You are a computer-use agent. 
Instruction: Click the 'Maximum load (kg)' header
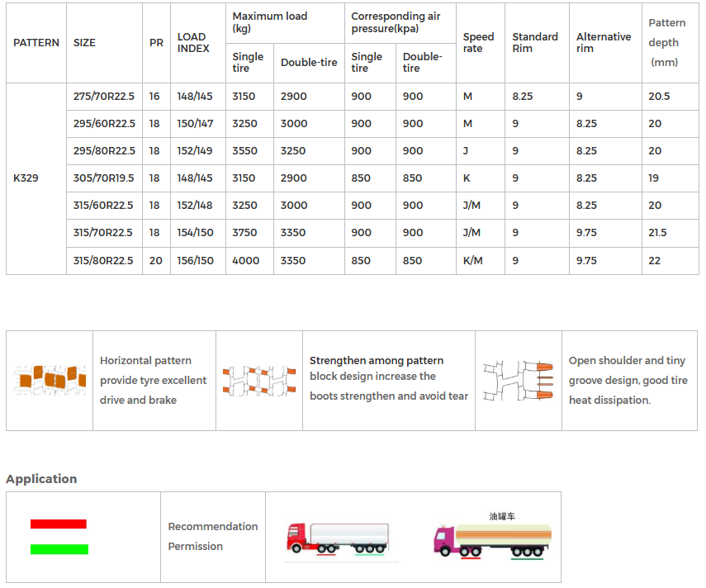(x=270, y=22)
